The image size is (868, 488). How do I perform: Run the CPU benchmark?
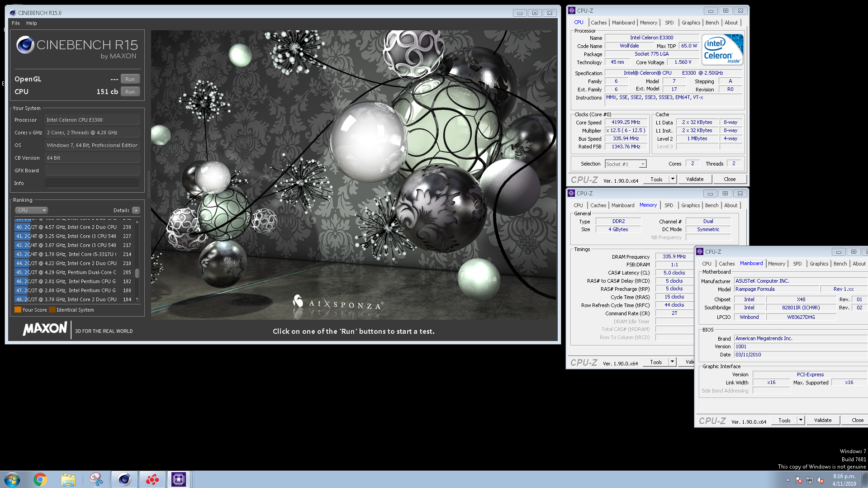click(x=130, y=91)
